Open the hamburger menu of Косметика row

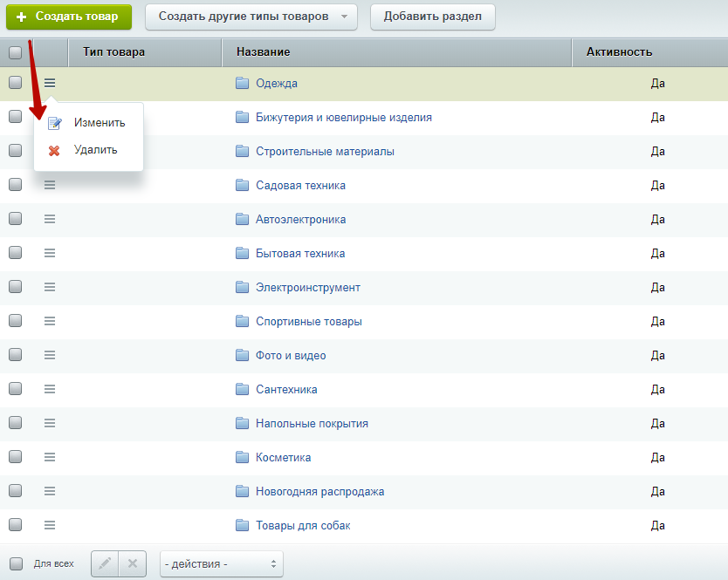click(x=50, y=457)
